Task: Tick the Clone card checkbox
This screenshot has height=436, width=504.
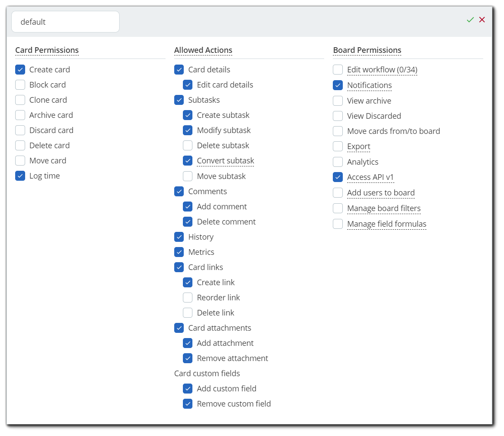Action: tap(20, 100)
